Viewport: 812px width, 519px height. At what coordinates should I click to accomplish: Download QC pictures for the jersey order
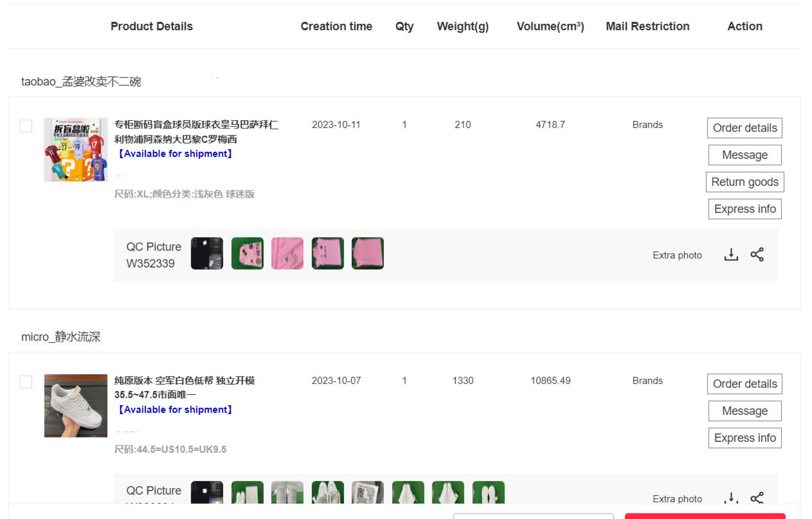(x=731, y=255)
